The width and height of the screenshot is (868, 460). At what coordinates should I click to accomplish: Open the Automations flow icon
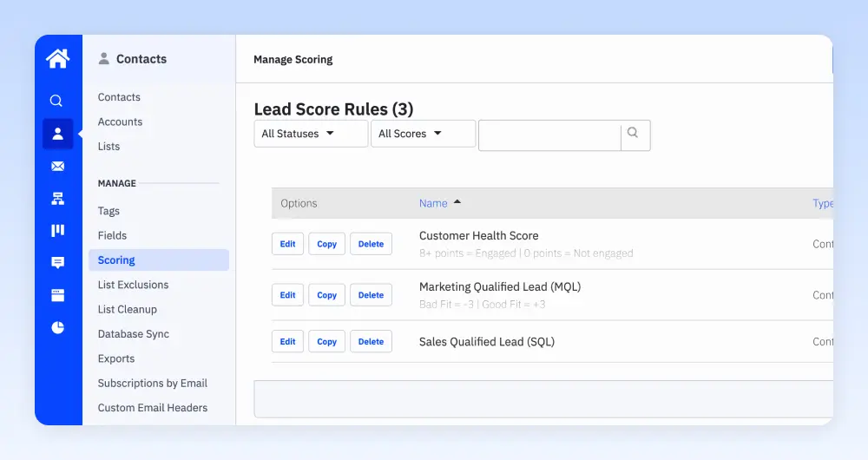coord(57,198)
